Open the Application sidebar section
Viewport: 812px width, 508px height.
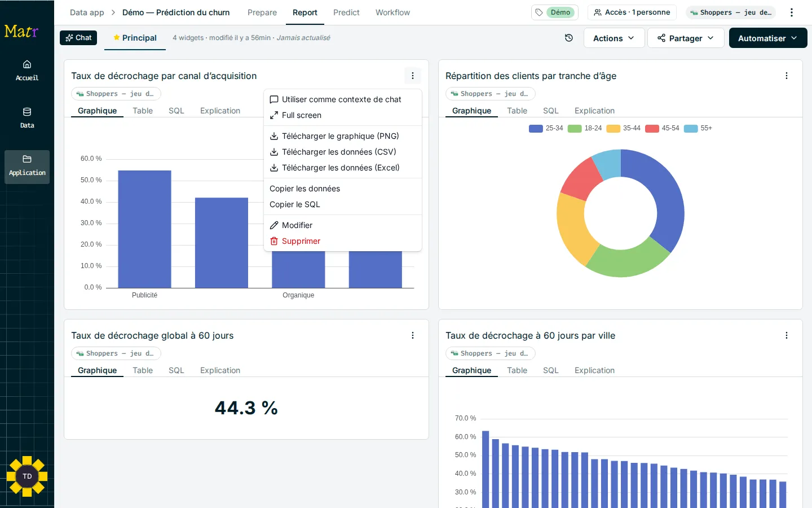pyautogui.click(x=27, y=167)
